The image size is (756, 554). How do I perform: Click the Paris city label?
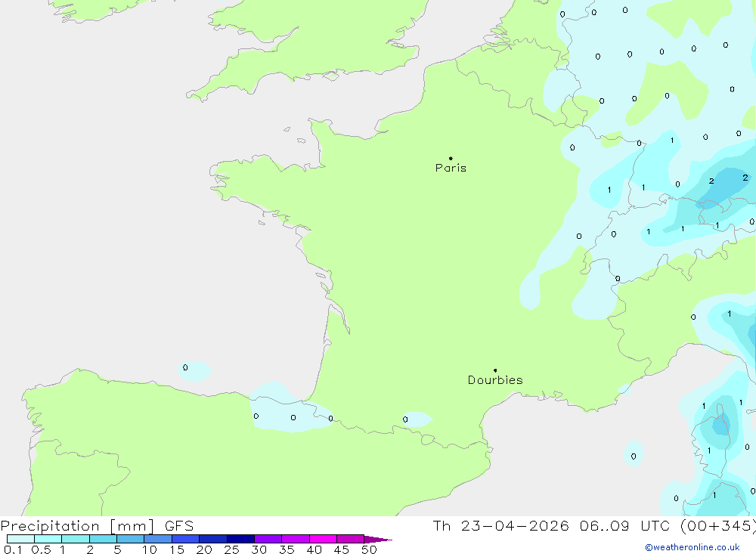coord(451,169)
